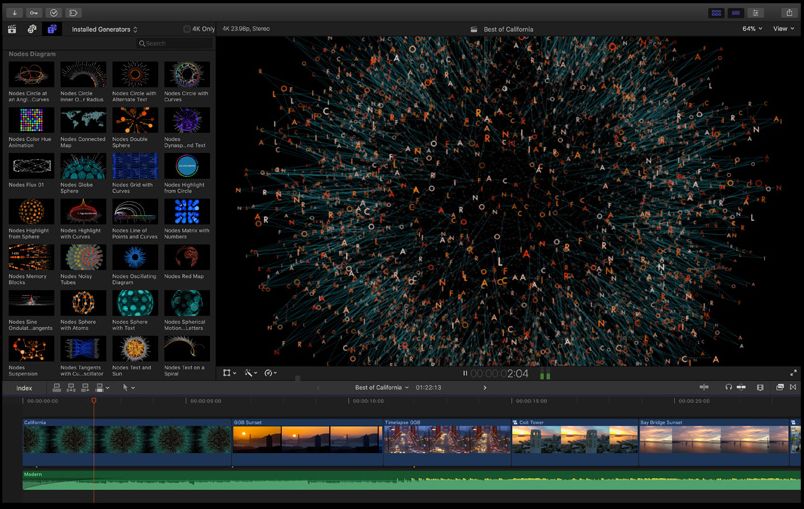
Task: Open the Share export icon
Action: coord(789,12)
